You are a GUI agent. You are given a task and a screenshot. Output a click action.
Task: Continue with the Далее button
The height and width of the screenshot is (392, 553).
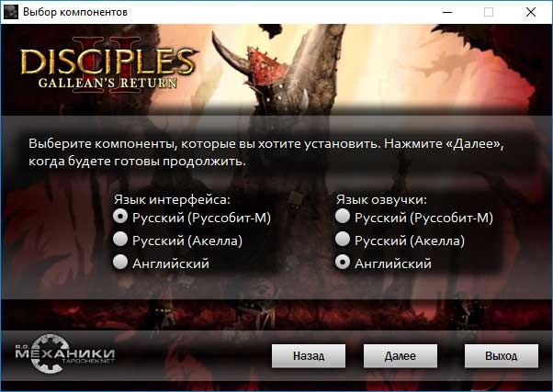coord(401,356)
